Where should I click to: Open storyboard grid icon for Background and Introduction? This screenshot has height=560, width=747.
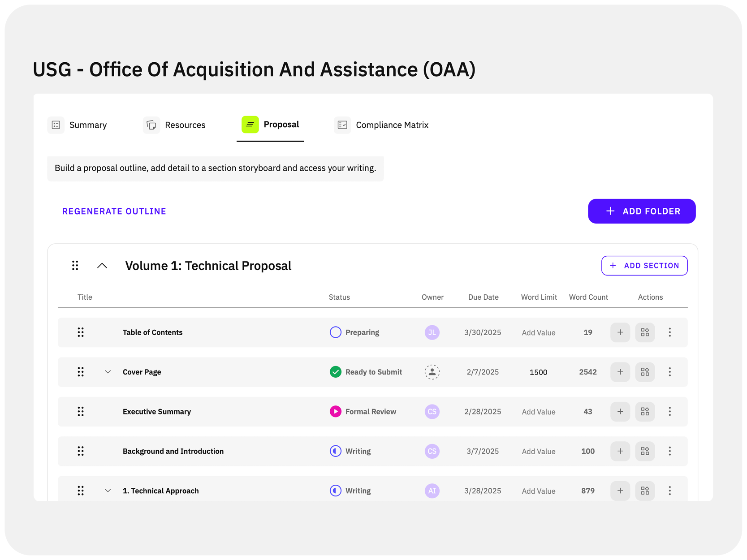pos(645,451)
